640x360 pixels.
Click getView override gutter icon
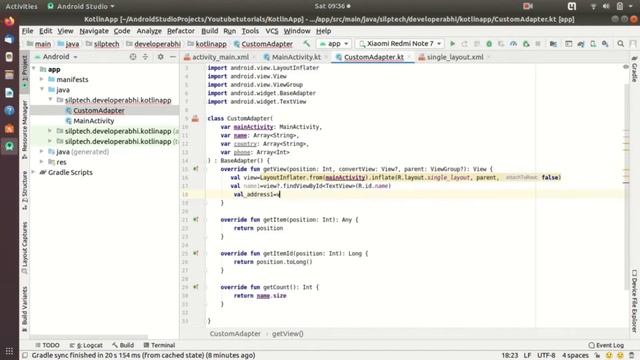(x=196, y=169)
